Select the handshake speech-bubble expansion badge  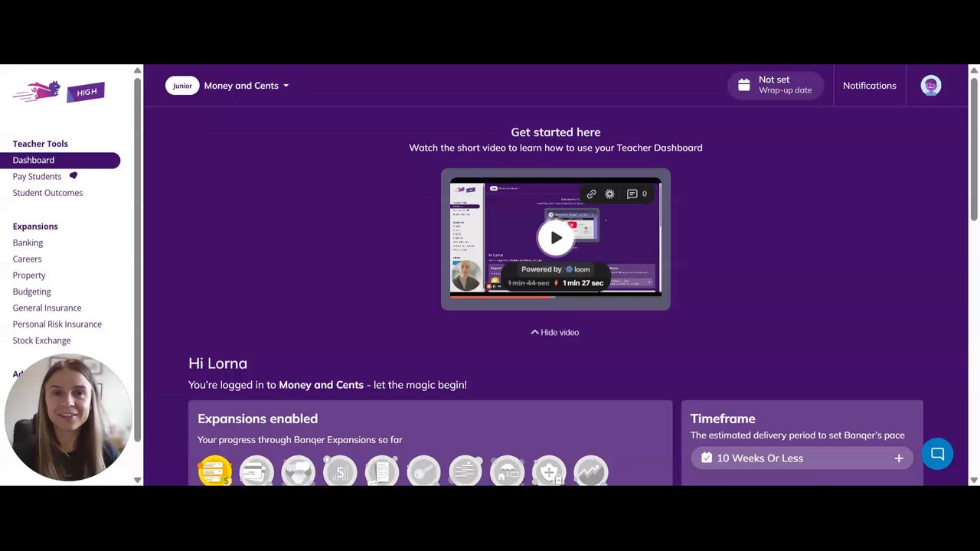pos(298,471)
